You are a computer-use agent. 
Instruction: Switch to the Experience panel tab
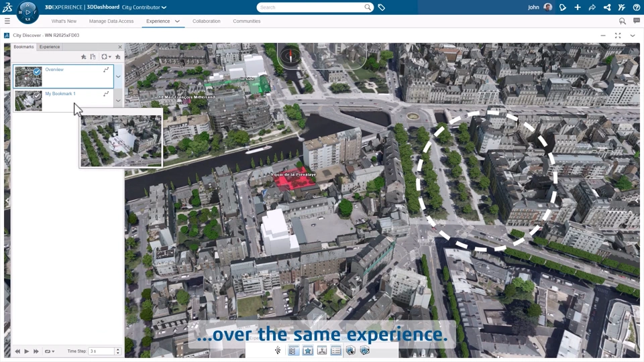coord(50,47)
